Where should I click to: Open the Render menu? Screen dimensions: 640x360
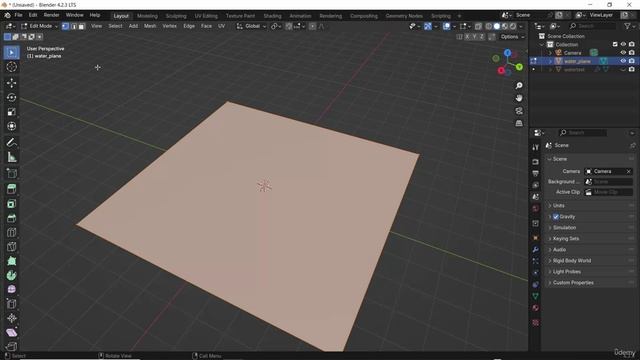click(x=51, y=15)
